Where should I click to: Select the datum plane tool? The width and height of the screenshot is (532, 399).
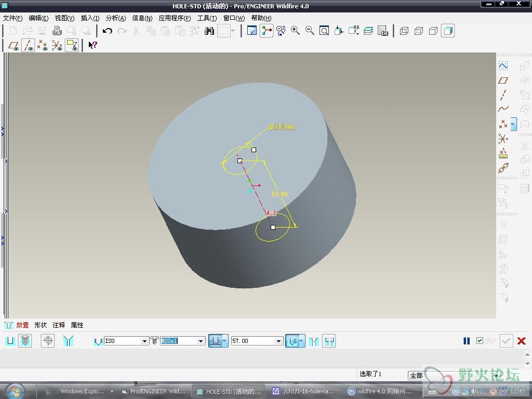coord(503,81)
